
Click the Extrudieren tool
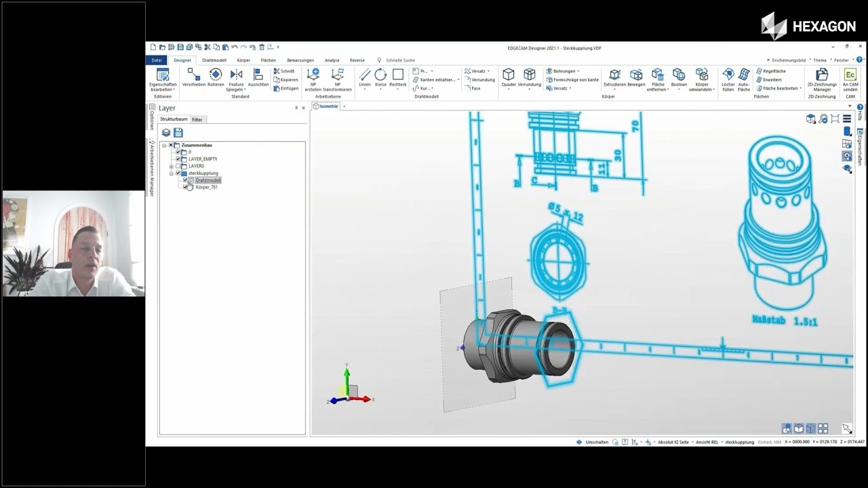(x=615, y=77)
